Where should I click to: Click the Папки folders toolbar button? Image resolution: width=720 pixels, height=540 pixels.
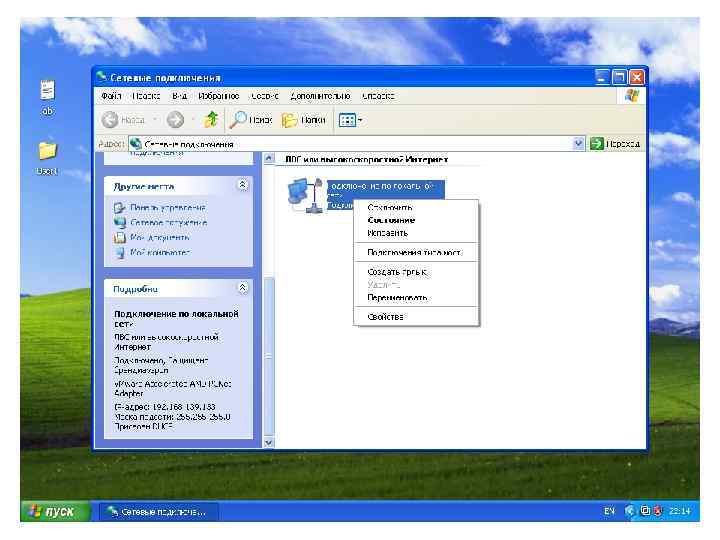[x=304, y=120]
